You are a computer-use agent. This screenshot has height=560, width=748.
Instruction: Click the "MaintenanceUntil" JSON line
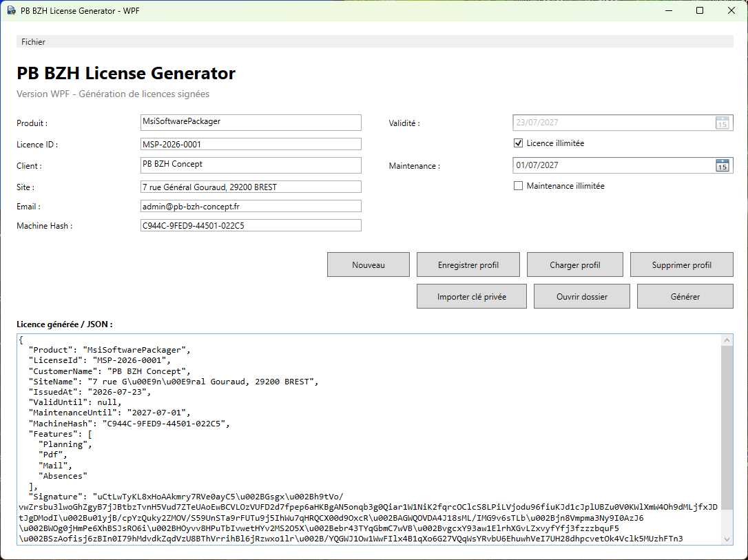pos(110,413)
